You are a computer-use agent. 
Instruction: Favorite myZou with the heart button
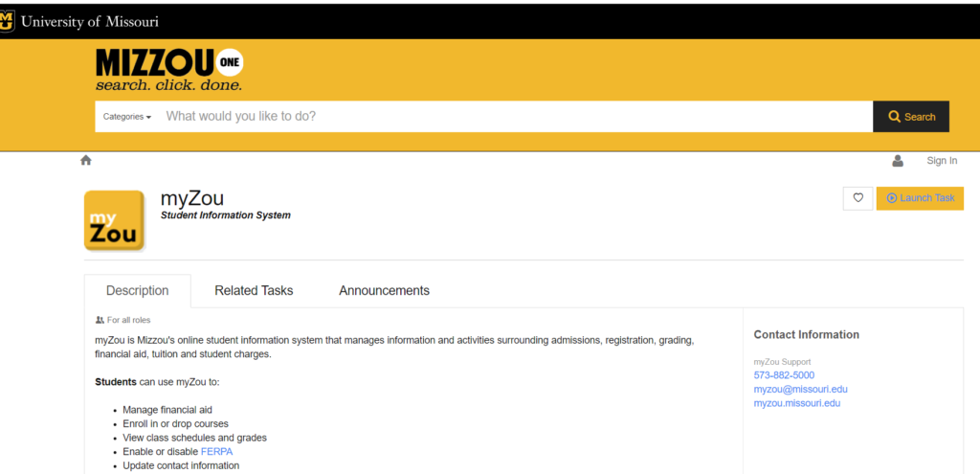pos(857,198)
